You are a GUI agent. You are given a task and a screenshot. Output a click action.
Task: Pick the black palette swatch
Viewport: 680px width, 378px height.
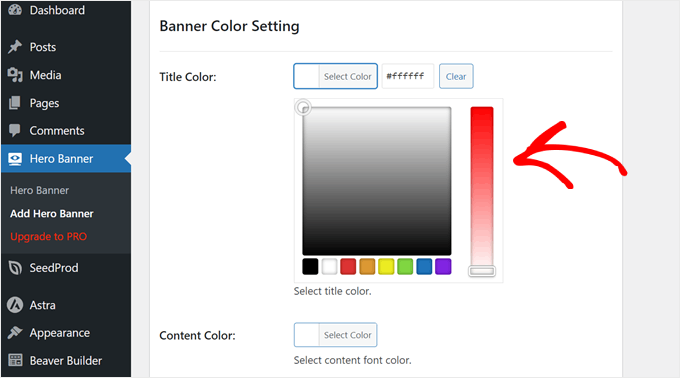pos(310,267)
